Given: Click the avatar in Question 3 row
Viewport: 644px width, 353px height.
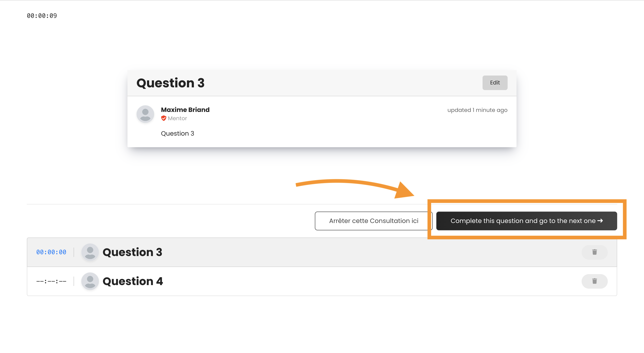Looking at the screenshot, I should (x=90, y=252).
